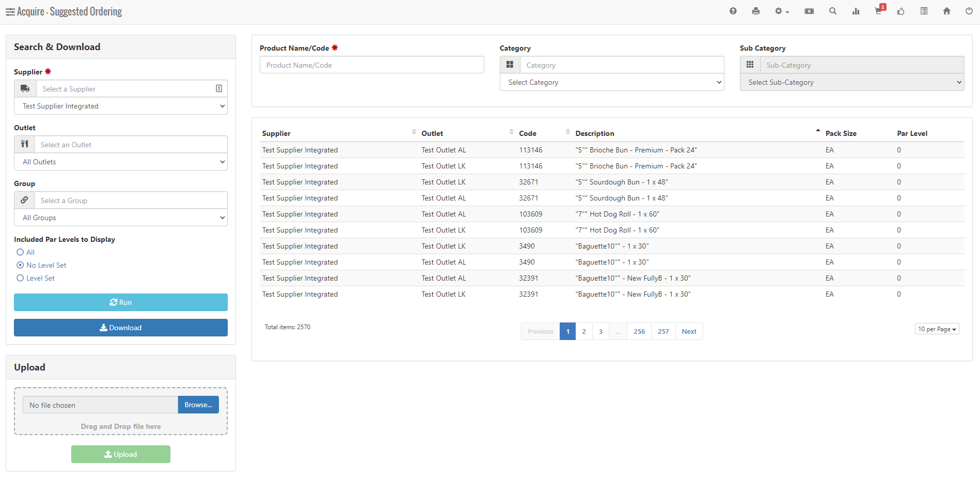This screenshot has height=478, width=980.
Task: Open the Test Supplier Integrated dropdown
Action: 121,106
